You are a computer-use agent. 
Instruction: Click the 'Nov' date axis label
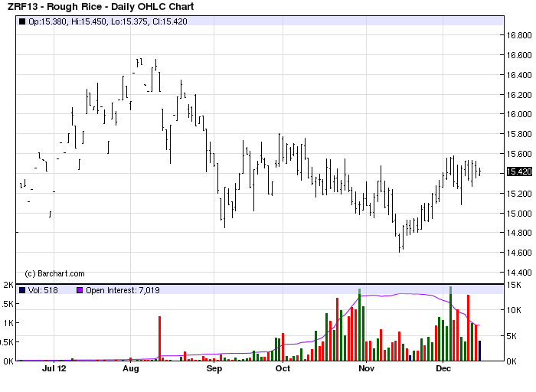point(366,369)
